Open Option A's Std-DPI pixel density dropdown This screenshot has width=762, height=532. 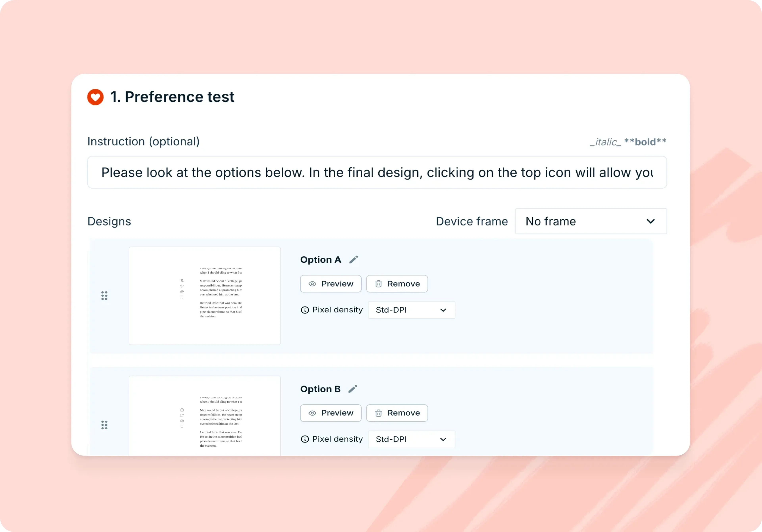(x=411, y=310)
